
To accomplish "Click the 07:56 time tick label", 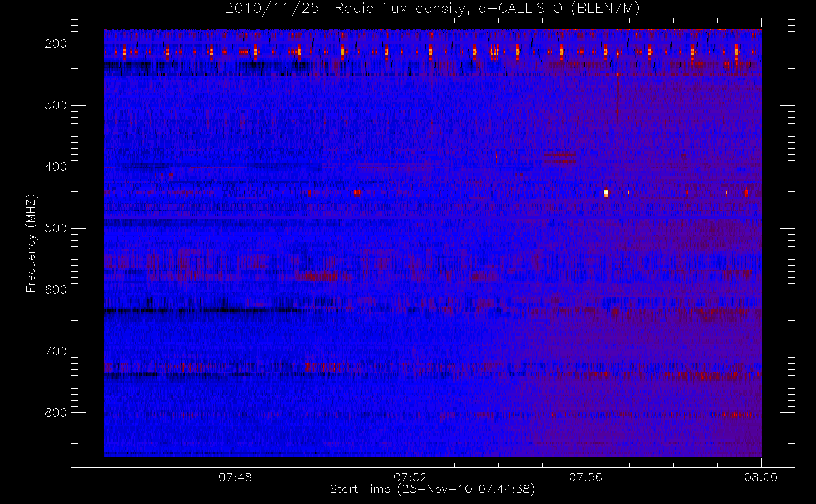I will coord(586,477).
